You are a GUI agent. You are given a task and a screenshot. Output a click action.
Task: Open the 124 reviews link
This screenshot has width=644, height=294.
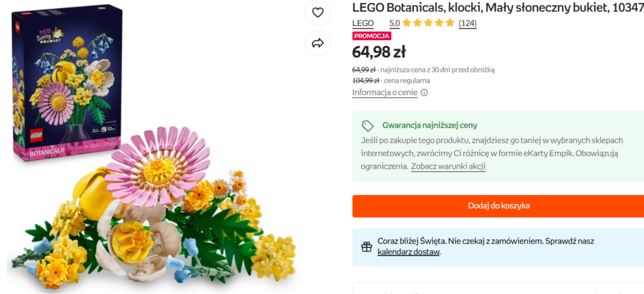coord(467,23)
